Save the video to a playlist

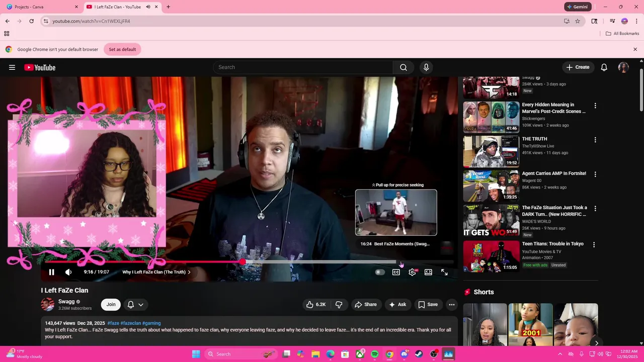pyautogui.click(x=428, y=305)
